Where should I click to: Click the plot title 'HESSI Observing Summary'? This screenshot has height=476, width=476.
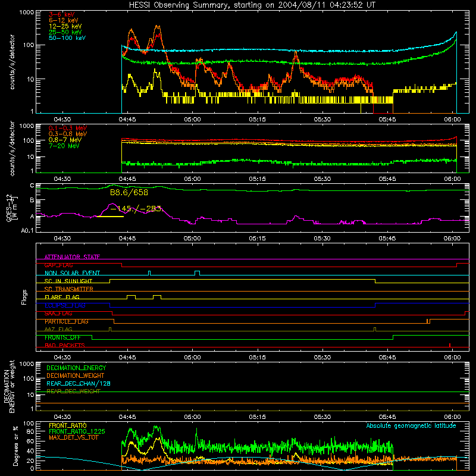tap(179, 5)
